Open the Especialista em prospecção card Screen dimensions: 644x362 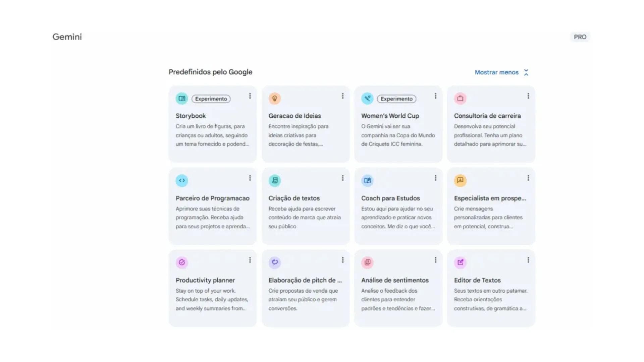pyautogui.click(x=491, y=206)
